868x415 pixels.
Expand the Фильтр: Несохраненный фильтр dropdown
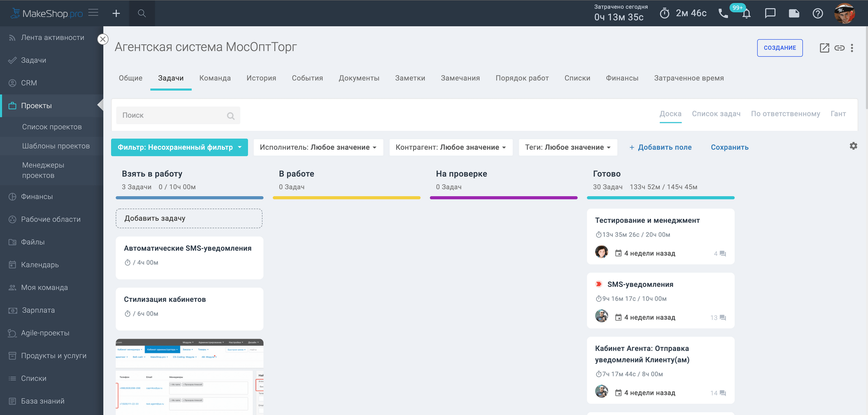pyautogui.click(x=179, y=147)
